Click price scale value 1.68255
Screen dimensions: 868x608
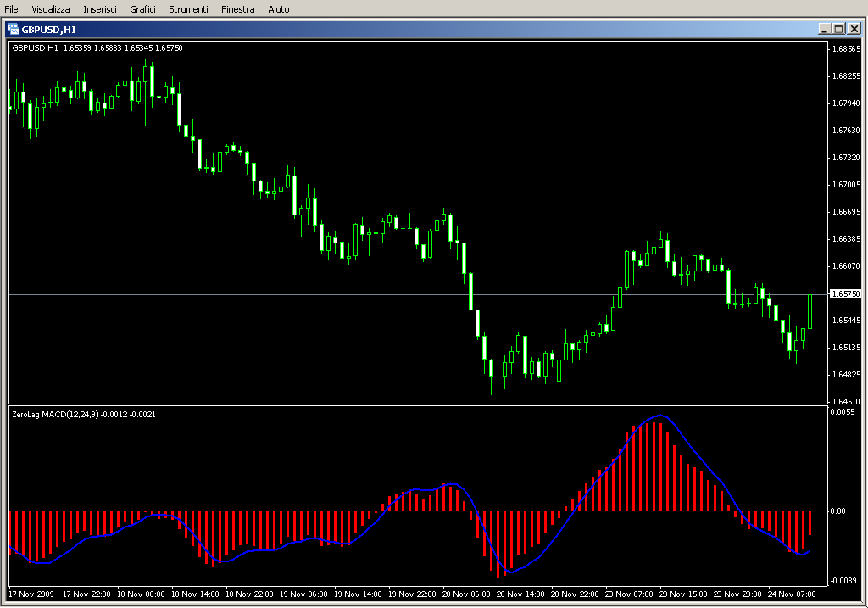point(847,75)
